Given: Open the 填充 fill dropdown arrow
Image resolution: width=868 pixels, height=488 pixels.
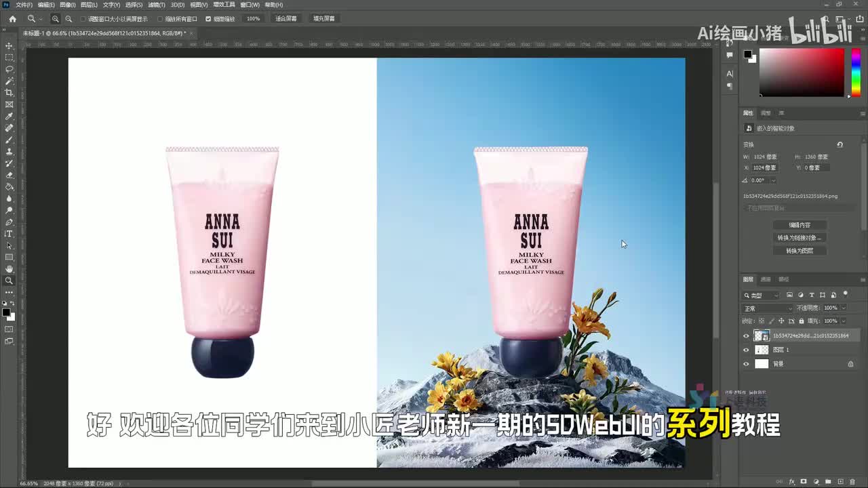Looking at the screenshot, I should (844, 321).
